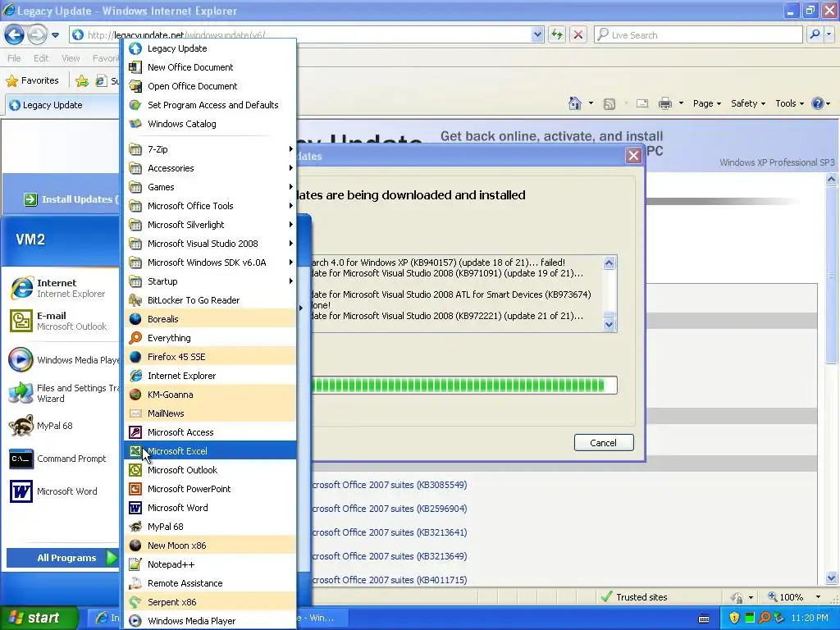Click Internet Explorer icon in programs list
The width and height of the screenshot is (840, 630).
coord(135,376)
